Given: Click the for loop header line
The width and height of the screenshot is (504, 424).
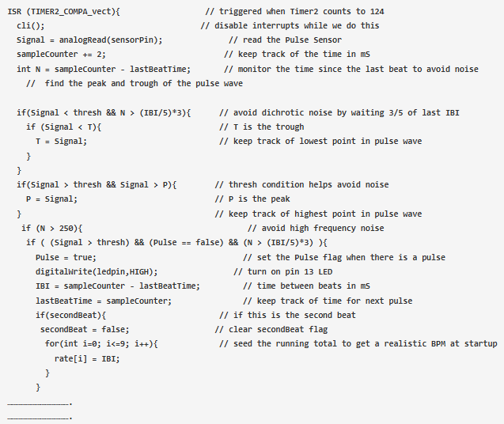Looking at the screenshot, I should coord(102,343).
